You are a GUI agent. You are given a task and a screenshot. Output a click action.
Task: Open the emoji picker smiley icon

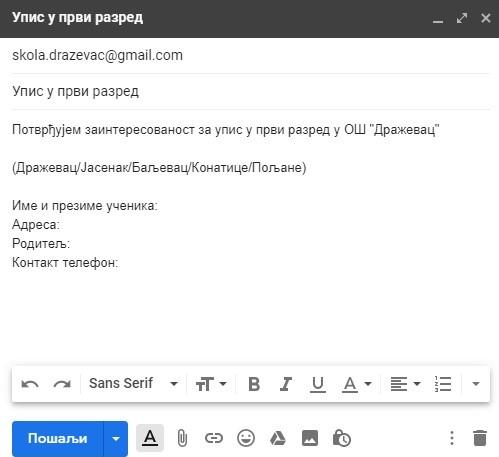tap(246, 438)
